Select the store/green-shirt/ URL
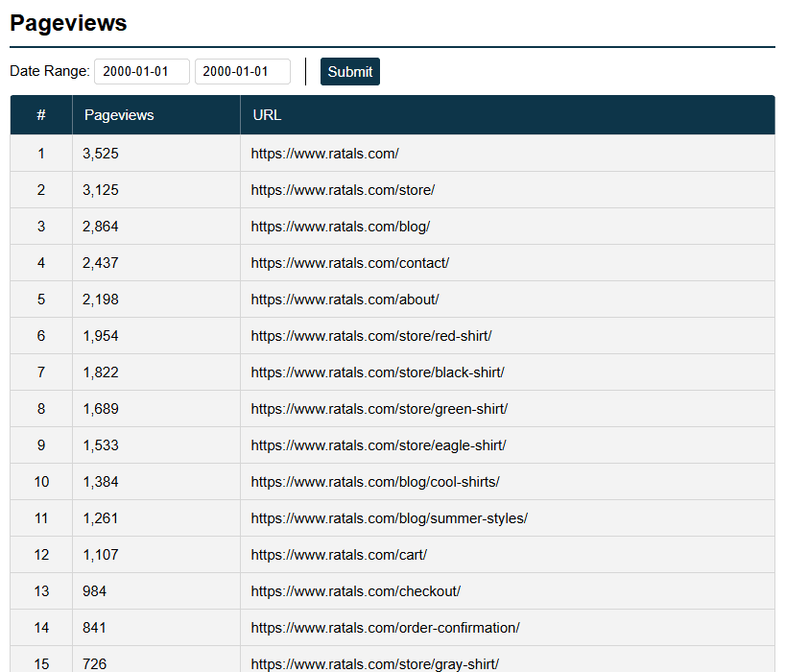 point(379,409)
